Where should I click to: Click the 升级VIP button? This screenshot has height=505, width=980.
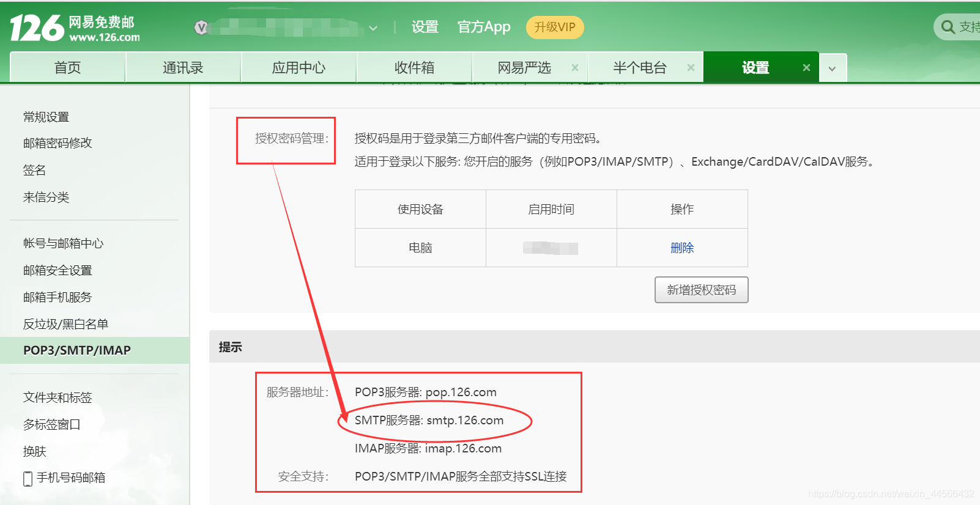pyautogui.click(x=555, y=28)
